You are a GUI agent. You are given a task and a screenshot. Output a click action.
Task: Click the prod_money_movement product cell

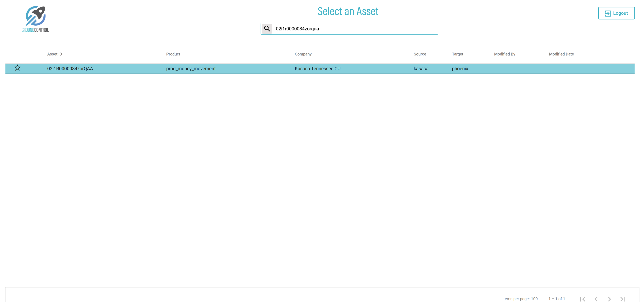pos(190,69)
